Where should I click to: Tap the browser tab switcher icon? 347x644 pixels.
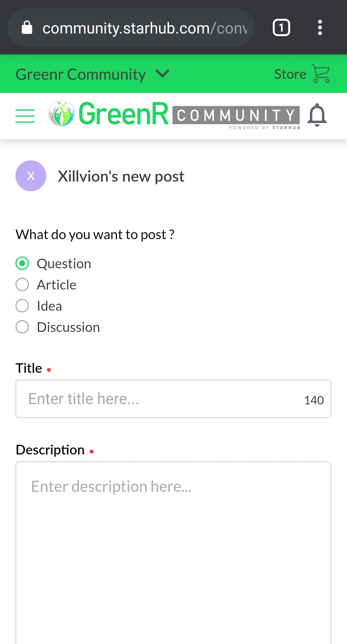281,27
